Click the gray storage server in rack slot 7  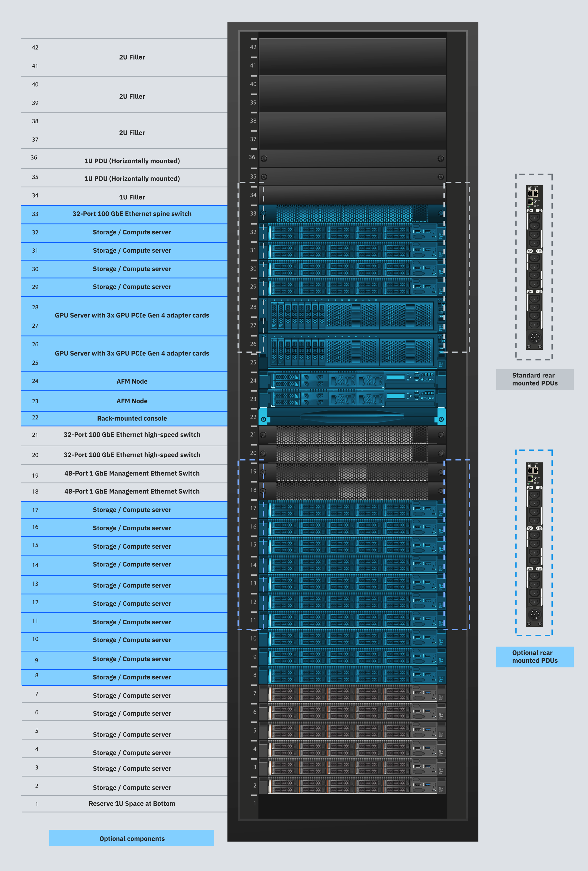coord(352,694)
